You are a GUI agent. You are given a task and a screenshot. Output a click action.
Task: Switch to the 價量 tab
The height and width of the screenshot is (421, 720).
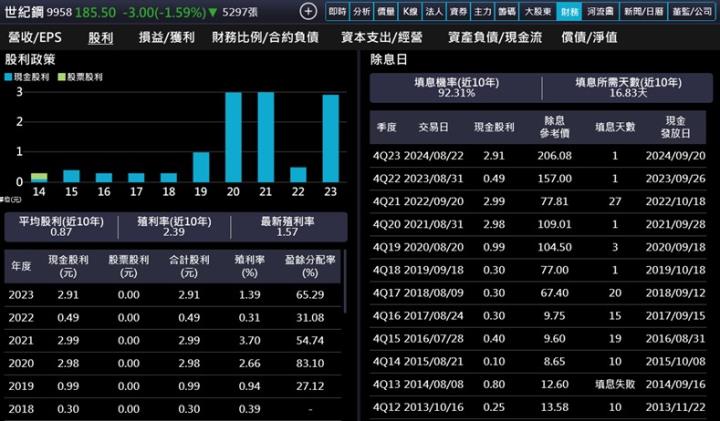coord(386,11)
